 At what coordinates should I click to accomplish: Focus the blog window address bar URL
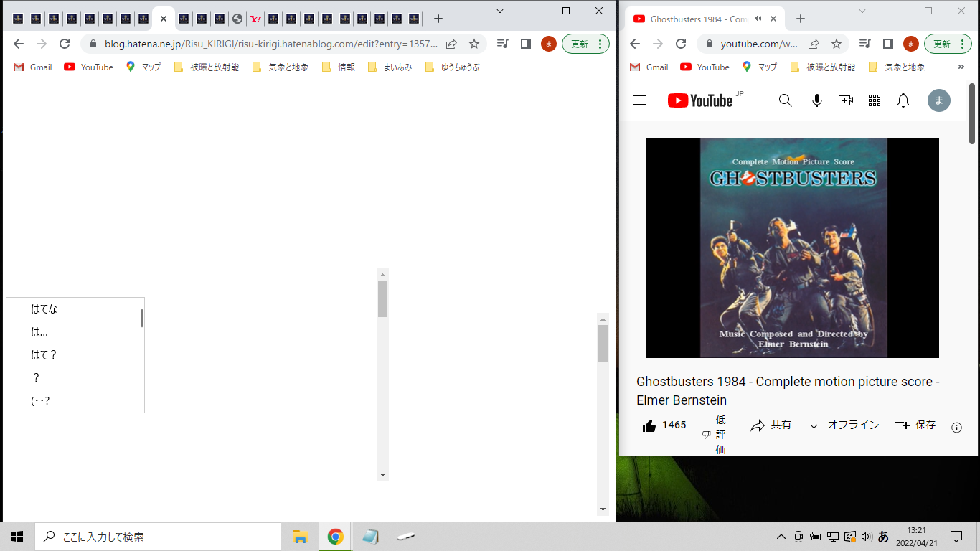click(271, 44)
